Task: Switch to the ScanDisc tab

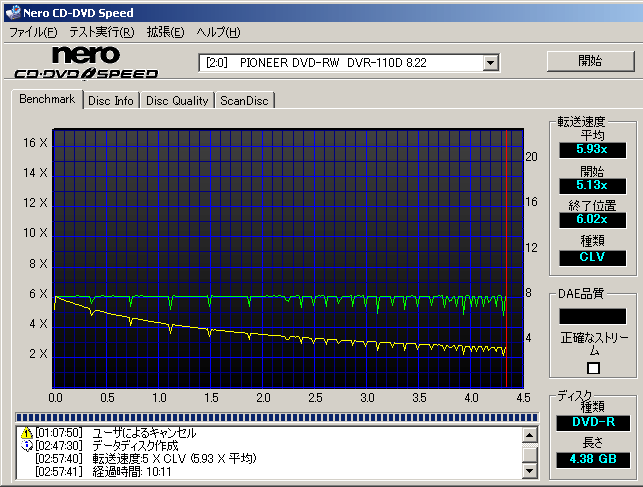Action: [244, 101]
